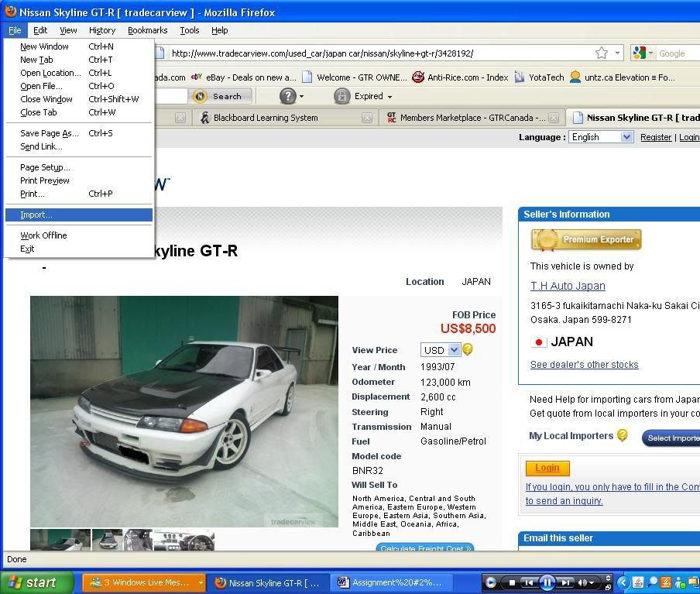Click the Windows Media Player logo button
The width and height of the screenshot is (700, 594).
coord(491,582)
